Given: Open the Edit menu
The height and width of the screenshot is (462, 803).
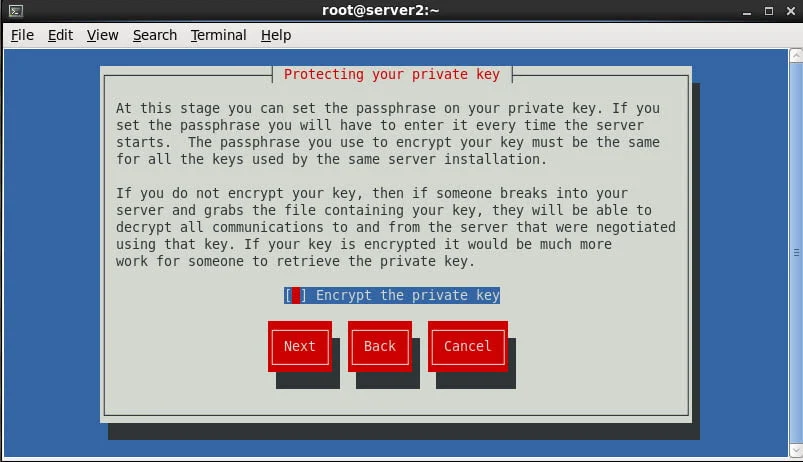Looking at the screenshot, I should [60, 35].
